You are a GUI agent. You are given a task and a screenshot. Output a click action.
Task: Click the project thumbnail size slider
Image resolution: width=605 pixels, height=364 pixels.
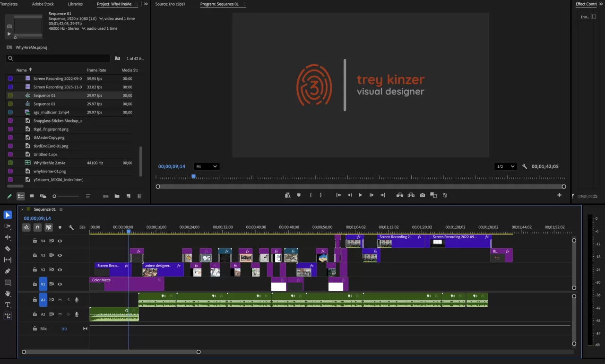click(x=66, y=196)
